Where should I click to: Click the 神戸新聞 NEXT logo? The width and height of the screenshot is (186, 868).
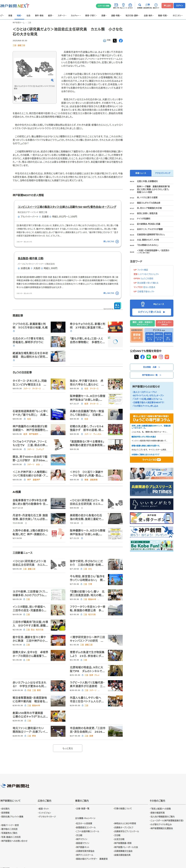coord(14,6)
